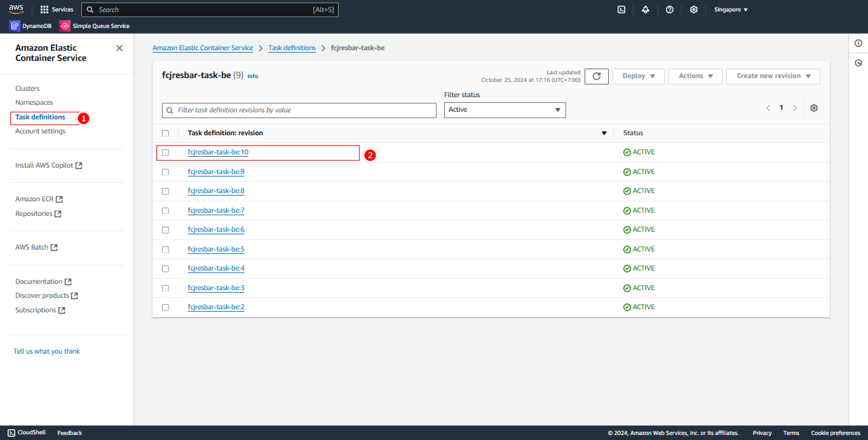Expand the Task definition revision sort arrow
Viewport: 868px width, 440px height.
coord(604,133)
